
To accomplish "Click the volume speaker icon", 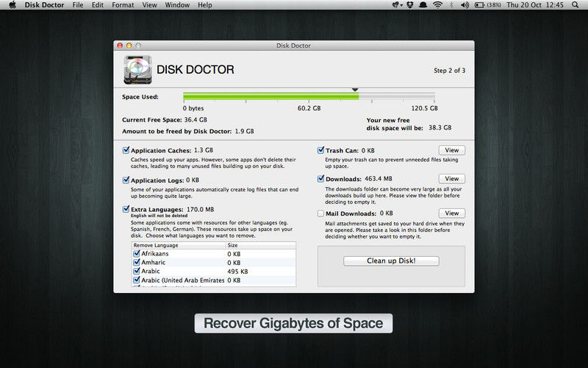I will pyautogui.click(x=465, y=5).
